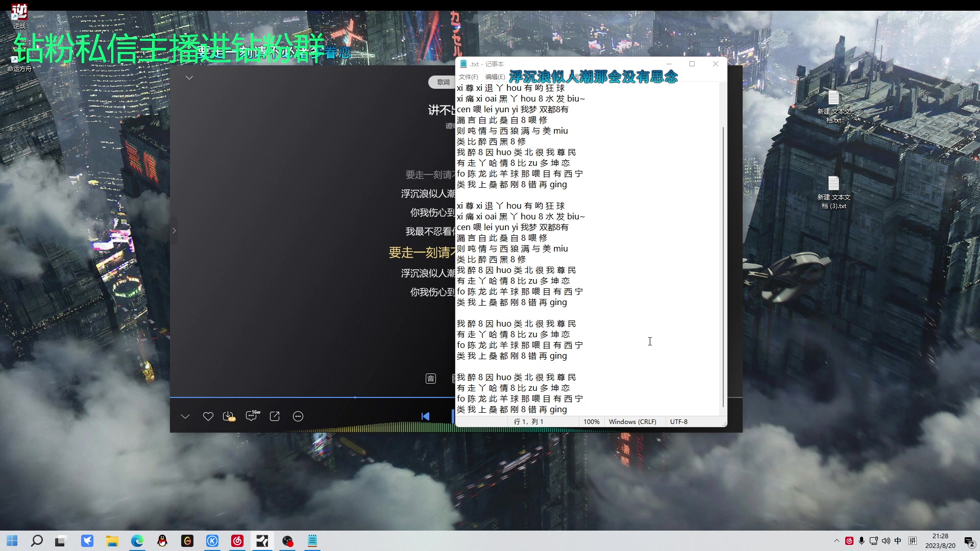980x551 pixels.
Task: Click the 歌词 lyrics button
Action: click(x=442, y=82)
